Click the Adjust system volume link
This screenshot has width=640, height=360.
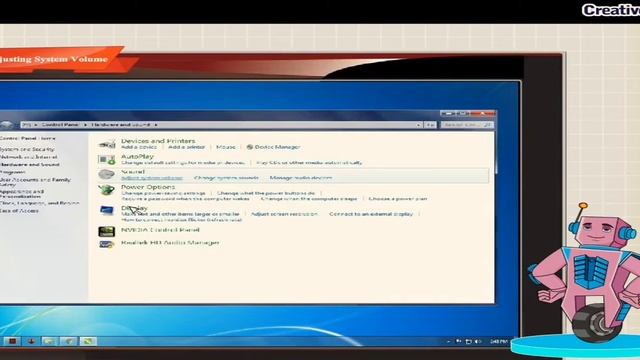[x=152, y=178]
